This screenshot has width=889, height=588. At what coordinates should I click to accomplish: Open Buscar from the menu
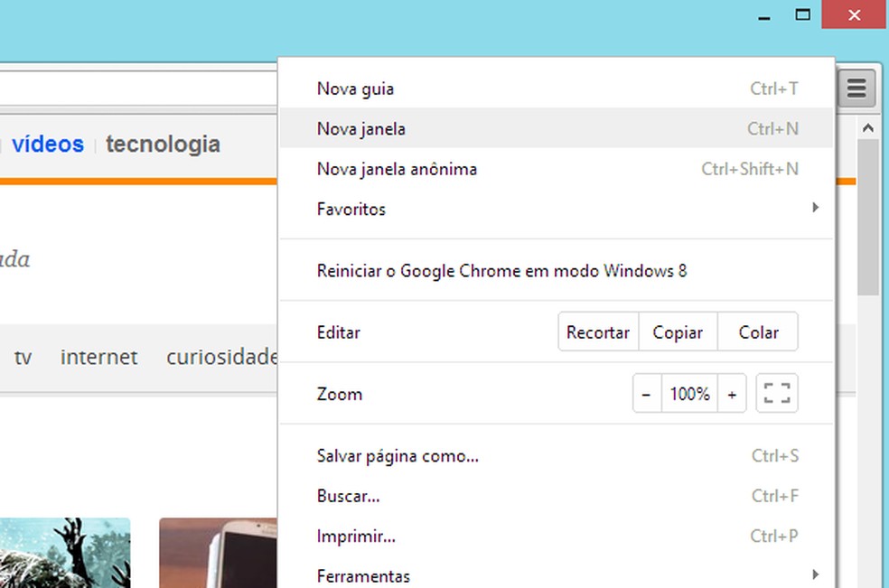[349, 496]
